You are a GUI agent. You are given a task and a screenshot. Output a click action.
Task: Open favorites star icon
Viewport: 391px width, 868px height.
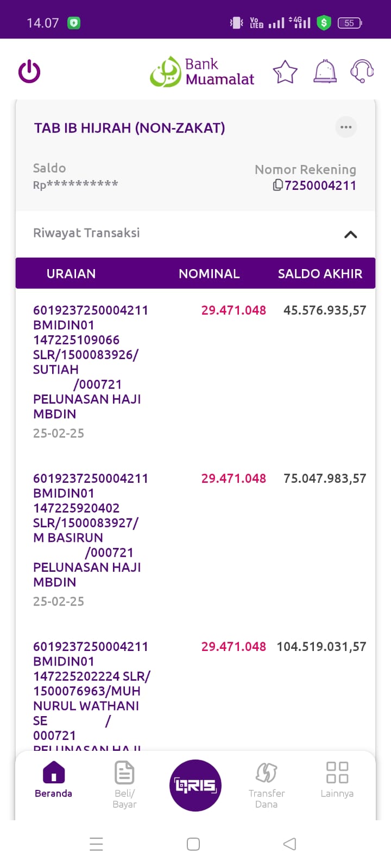click(285, 72)
